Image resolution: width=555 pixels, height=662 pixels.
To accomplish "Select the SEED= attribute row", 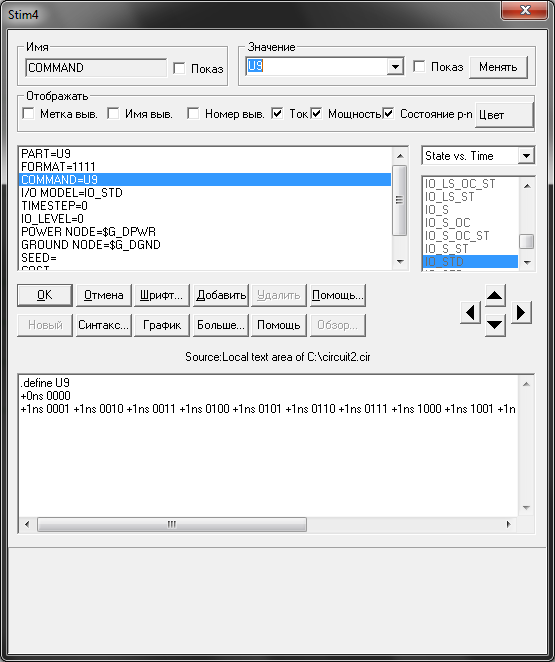I will (x=205, y=258).
